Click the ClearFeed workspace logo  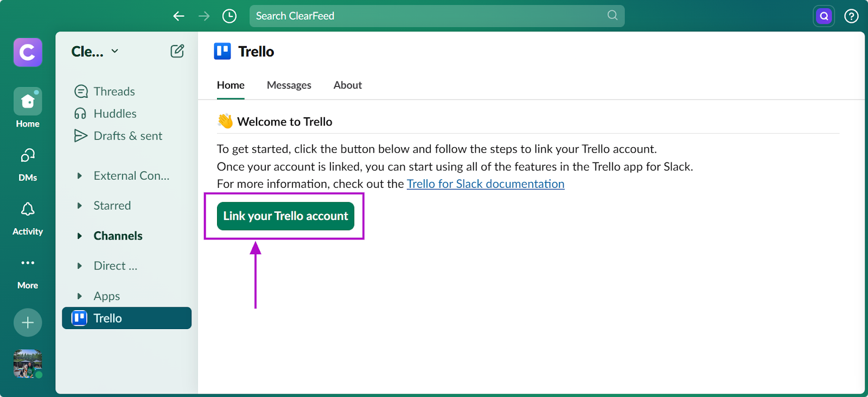point(28,53)
